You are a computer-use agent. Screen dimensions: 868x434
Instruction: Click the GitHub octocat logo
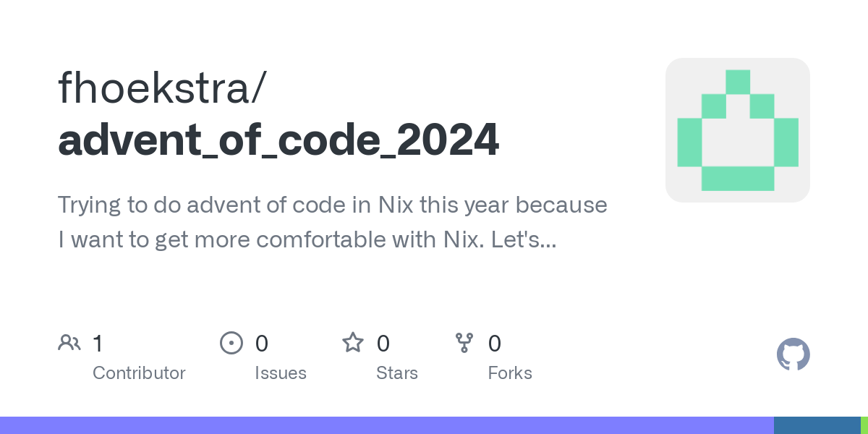click(793, 354)
